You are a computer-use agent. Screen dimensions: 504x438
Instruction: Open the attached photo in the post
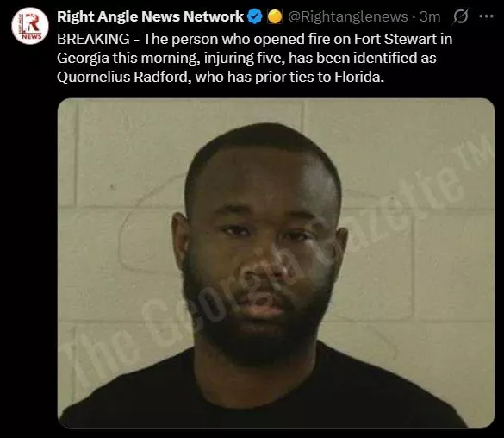(276, 263)
